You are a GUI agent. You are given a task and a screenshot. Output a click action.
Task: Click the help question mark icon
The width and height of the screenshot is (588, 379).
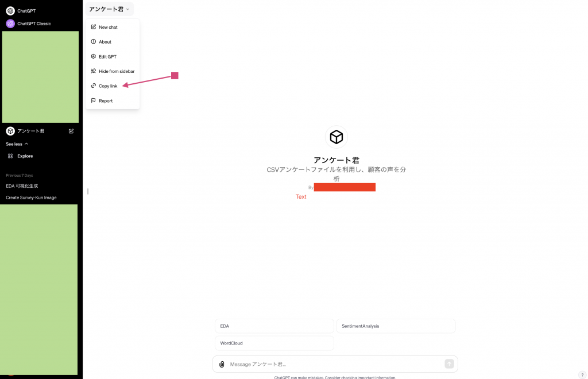(582, 375)
